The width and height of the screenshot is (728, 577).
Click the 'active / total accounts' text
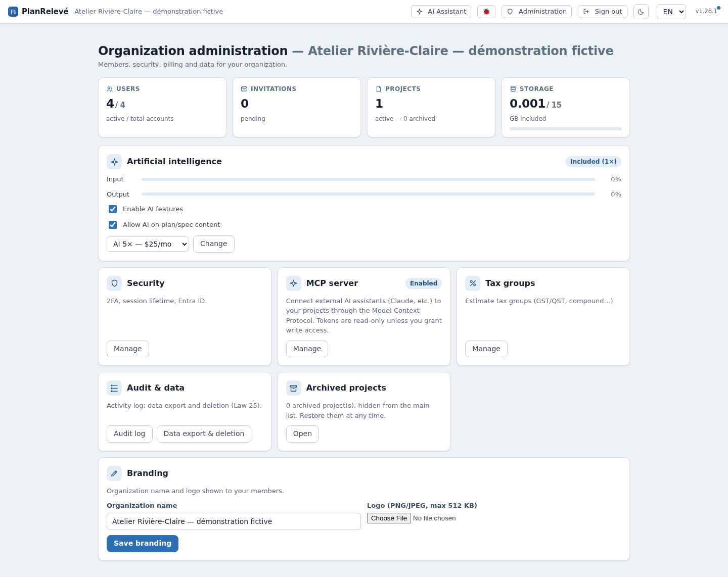click(x=140, y=119)
